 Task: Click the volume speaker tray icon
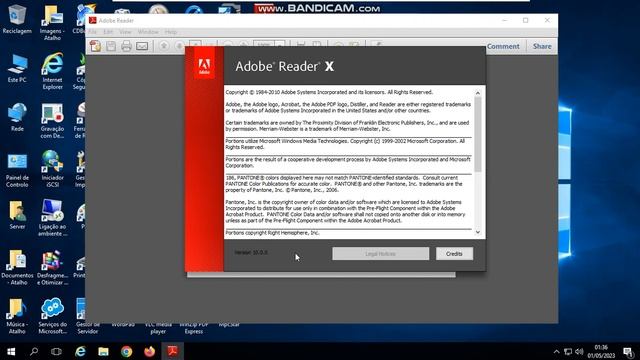point(579,351)
